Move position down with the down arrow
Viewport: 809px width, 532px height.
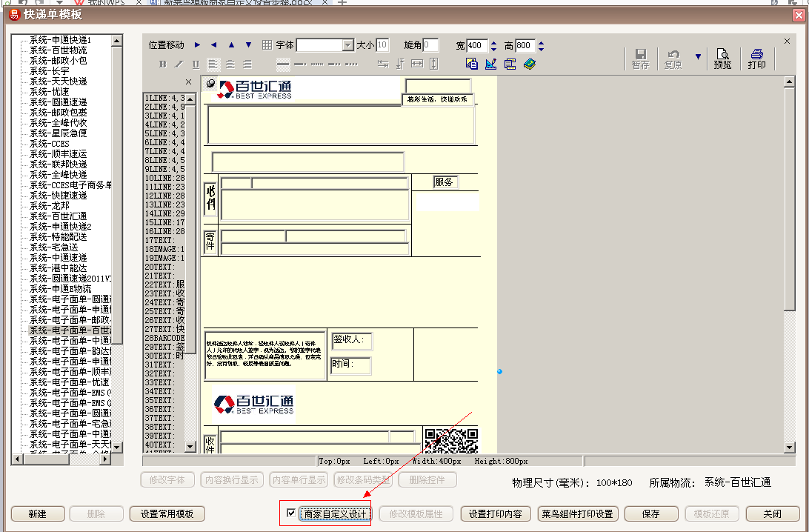pos(249,45)
